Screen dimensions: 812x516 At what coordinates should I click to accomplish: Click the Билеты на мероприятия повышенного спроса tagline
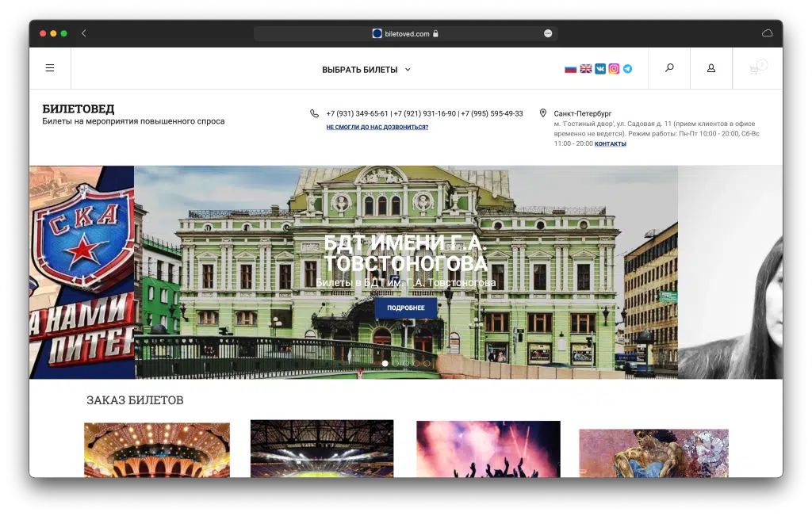pos(133,121)
